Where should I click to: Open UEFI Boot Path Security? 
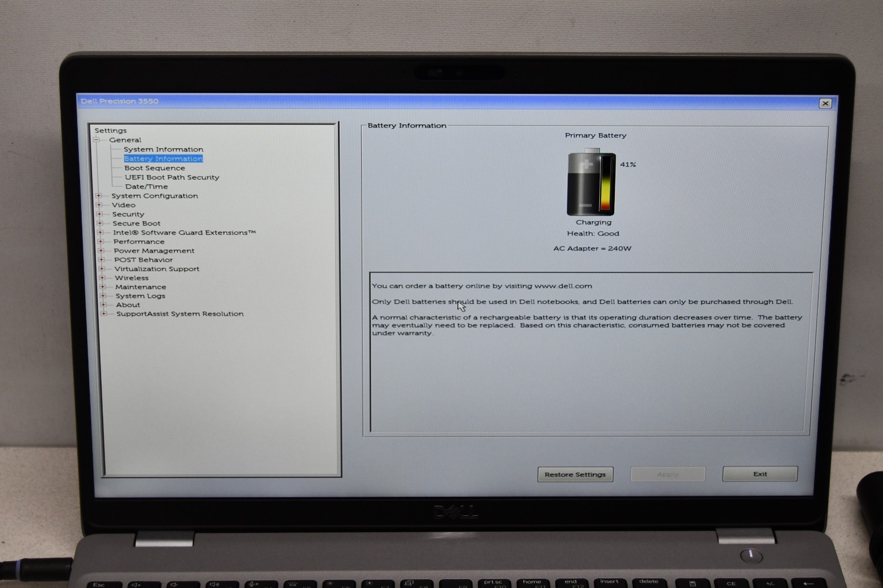[x=172, y=178]
